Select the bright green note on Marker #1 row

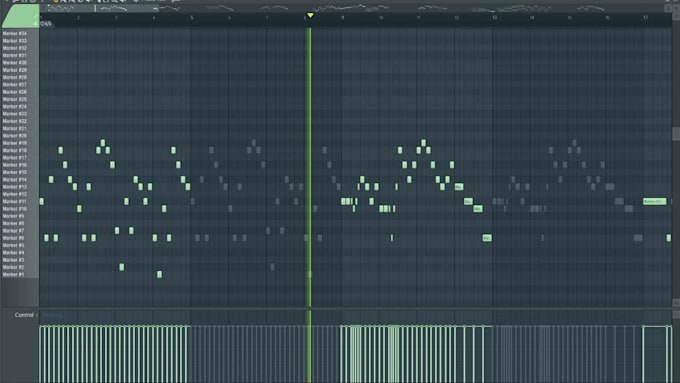coord(160,275)
